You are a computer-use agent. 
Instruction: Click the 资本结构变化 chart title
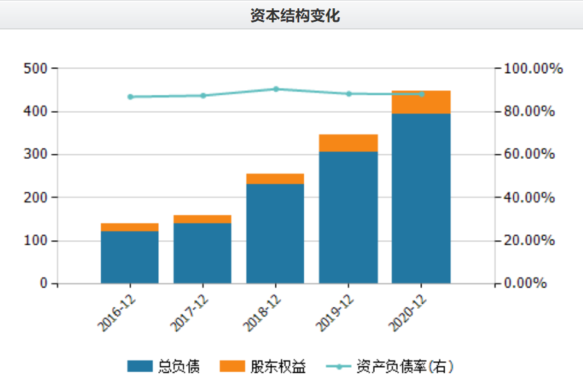(295, 15)
